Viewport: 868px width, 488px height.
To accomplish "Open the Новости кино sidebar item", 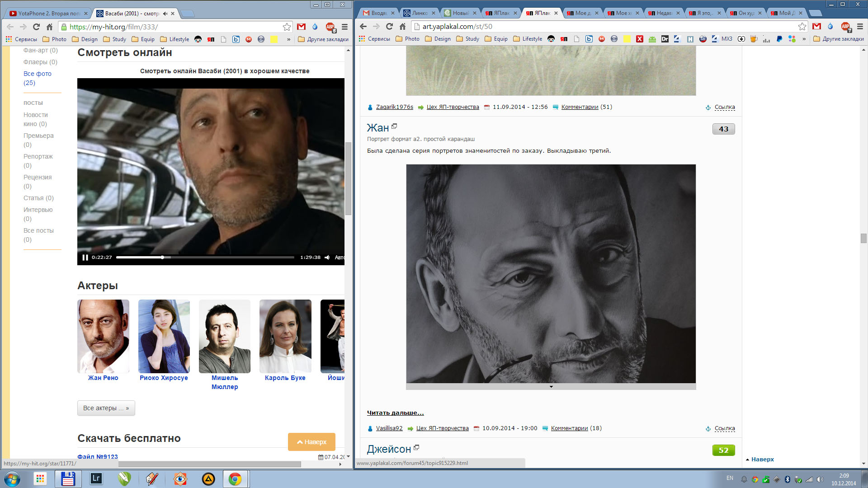I will 36,119.
